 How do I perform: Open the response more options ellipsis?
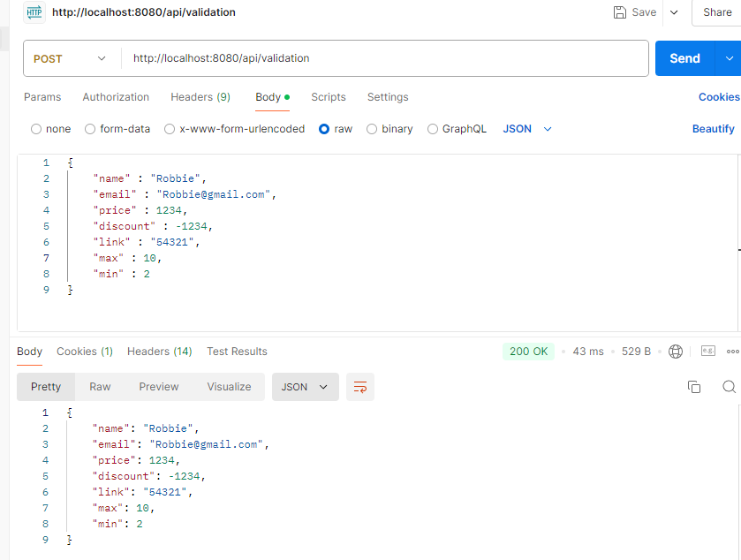[x=732, y=352]
